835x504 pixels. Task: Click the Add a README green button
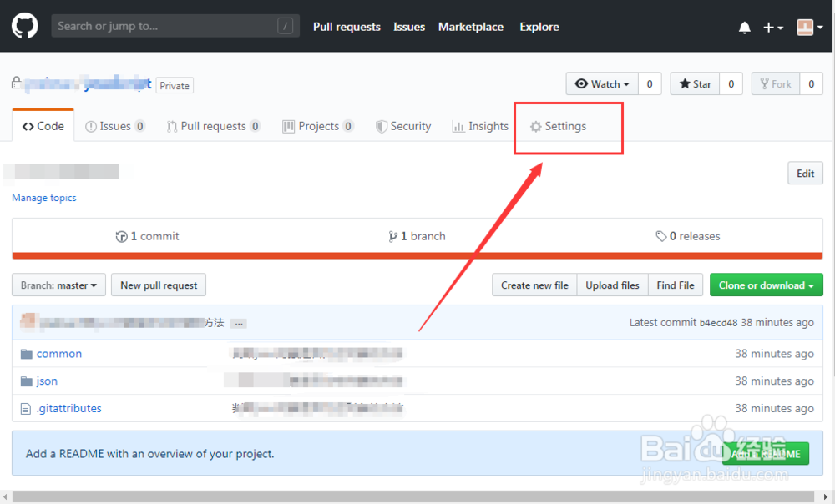point(766,453)
